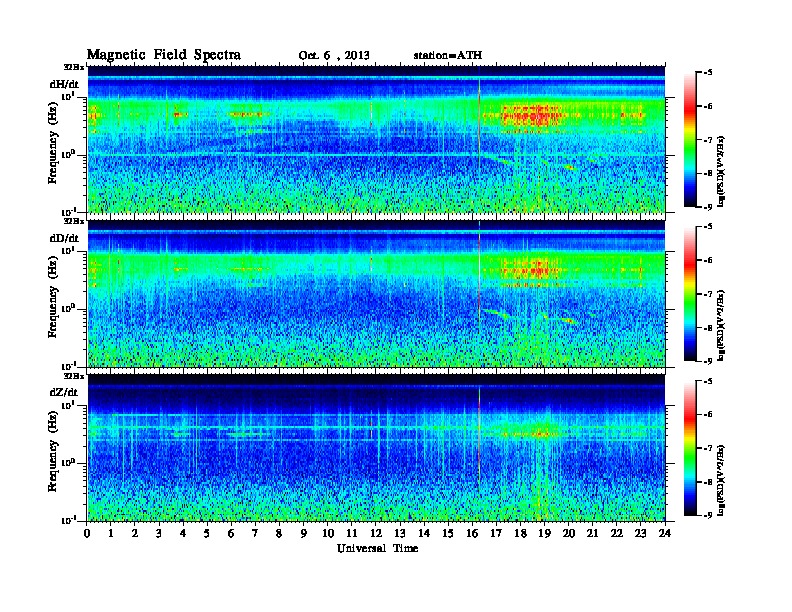Click hour tick label 17 on time axis
Image resolution: width=792 pixels, height=612 pixels.
click(497, 533)
